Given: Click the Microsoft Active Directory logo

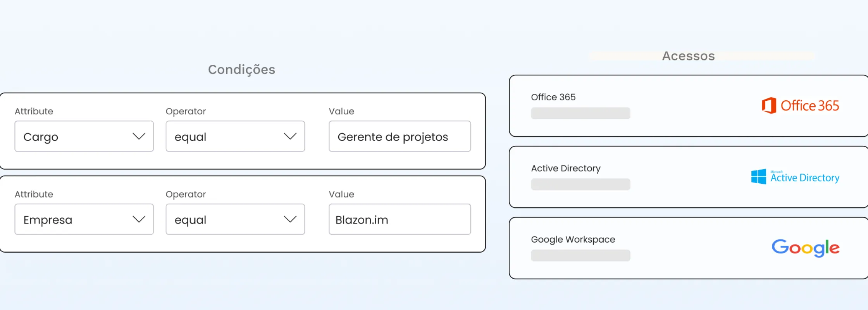Looking at the screenshot, I should (x=795, y=177).
